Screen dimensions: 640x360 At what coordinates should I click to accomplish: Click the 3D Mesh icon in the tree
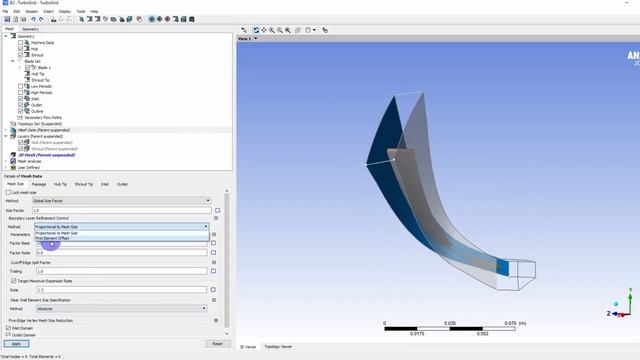(x=13, y=155)
